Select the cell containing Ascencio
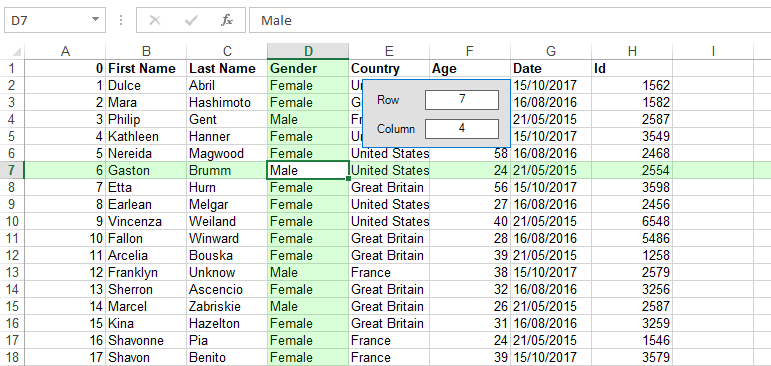 pyautogui.click(x=227, y=289)
